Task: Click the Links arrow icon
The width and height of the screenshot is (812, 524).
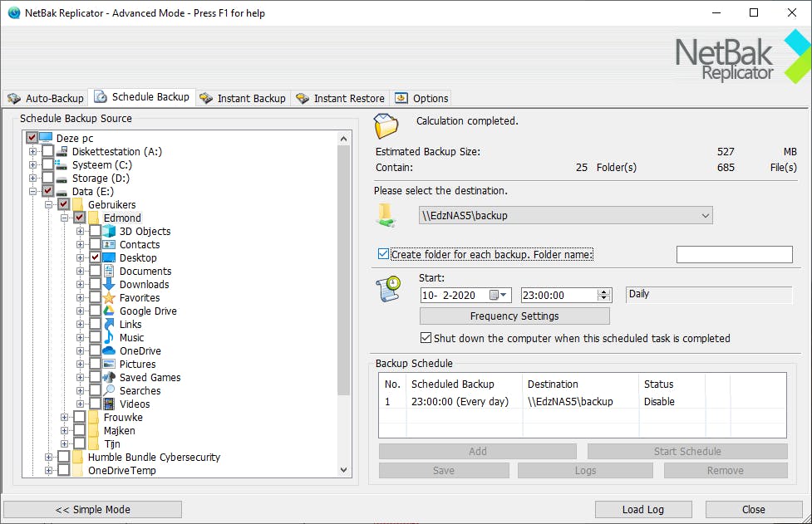Action: pos(109,325)
